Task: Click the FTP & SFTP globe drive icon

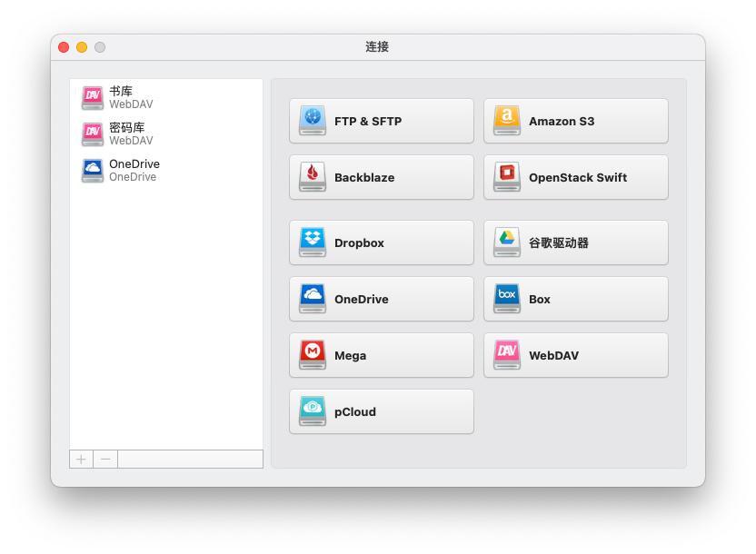Action: [313, 121]
